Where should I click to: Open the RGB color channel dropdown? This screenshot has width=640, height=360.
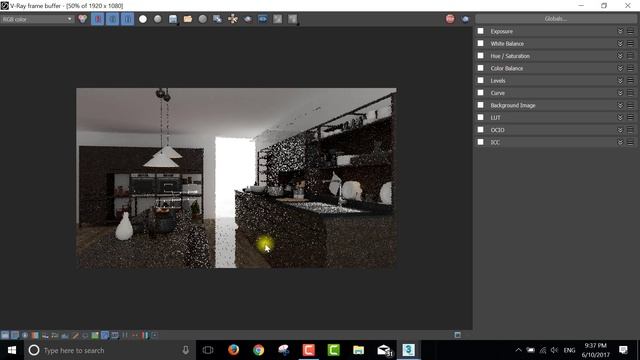(37, 19)
